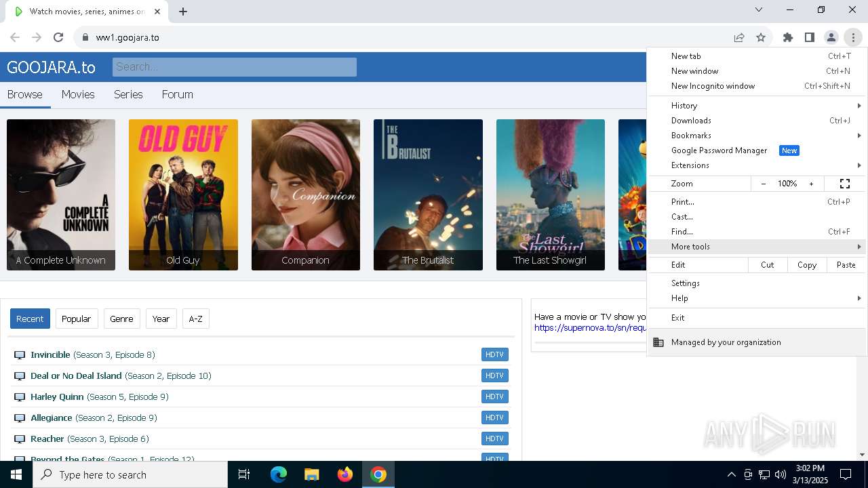Click Cut in the Edit row
Viewport: 868px width, 488px height.
pyautogui.click(x=768, y=265)
